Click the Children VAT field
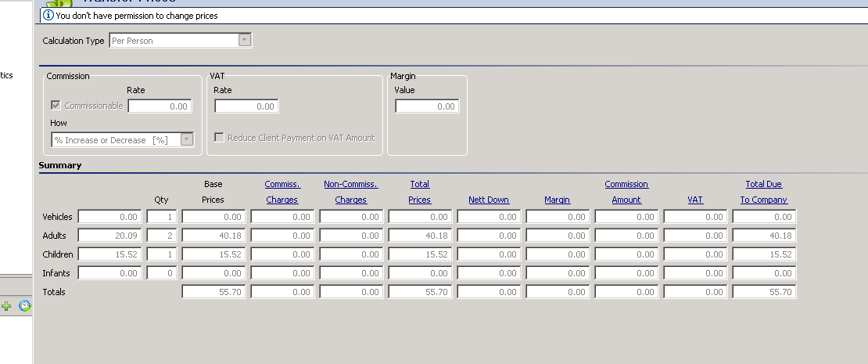 (695, 254)
